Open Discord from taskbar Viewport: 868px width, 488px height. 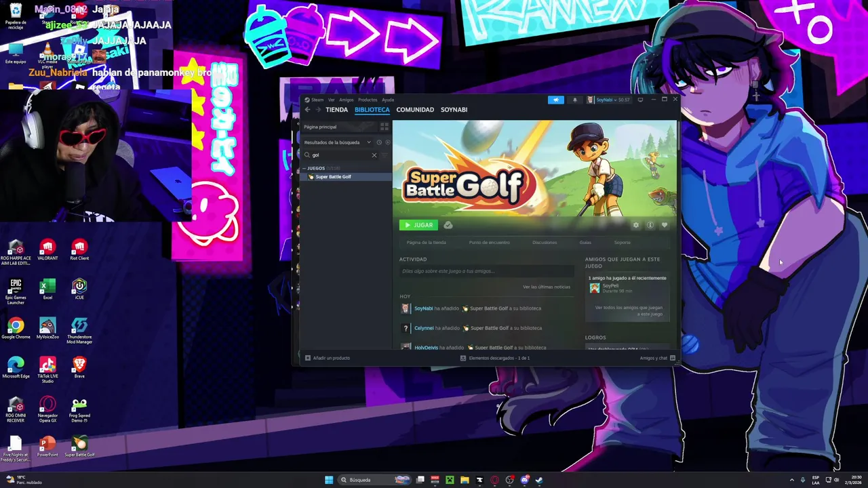tap(524, 480)
